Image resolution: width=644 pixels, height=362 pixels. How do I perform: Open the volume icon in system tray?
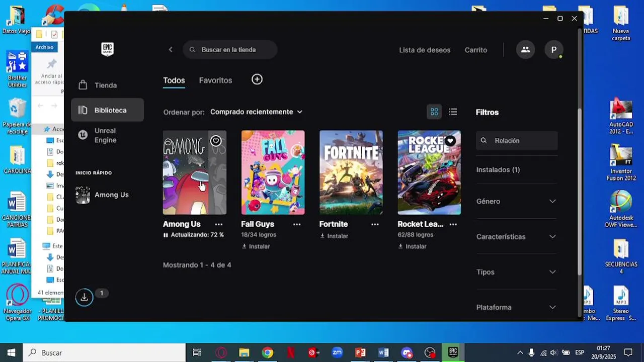(554, 352)
